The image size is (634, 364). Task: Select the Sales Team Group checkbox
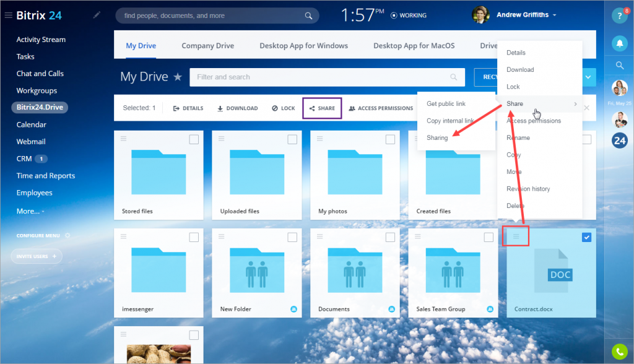click(x=489, y=238)
